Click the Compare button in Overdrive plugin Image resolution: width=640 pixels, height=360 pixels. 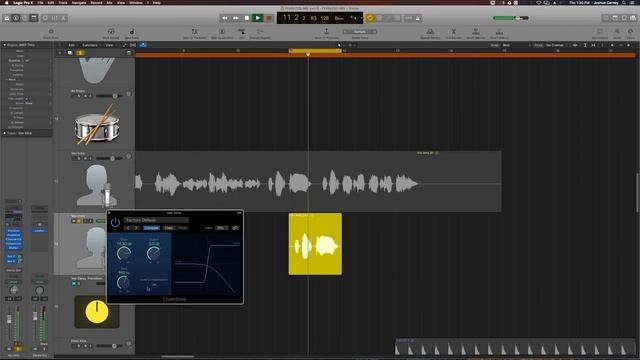pyautogui.click(x=151, y=228)
